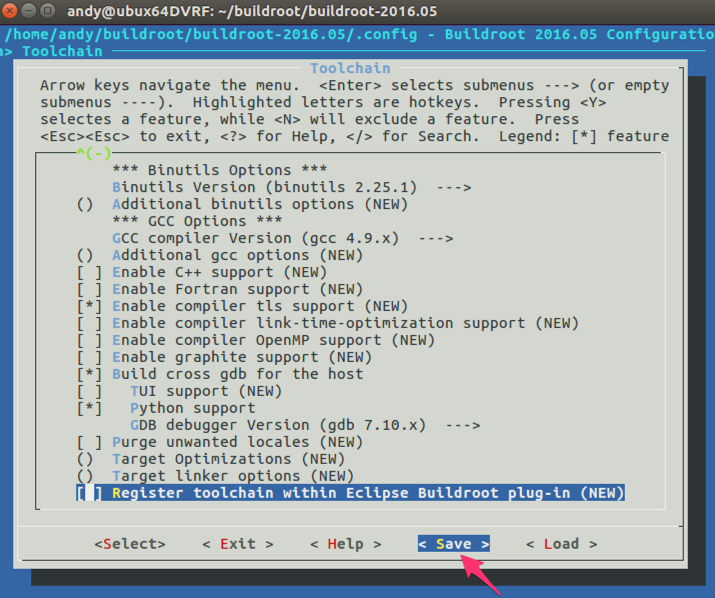
Task: Click the Help button
Action: point(346,544)
